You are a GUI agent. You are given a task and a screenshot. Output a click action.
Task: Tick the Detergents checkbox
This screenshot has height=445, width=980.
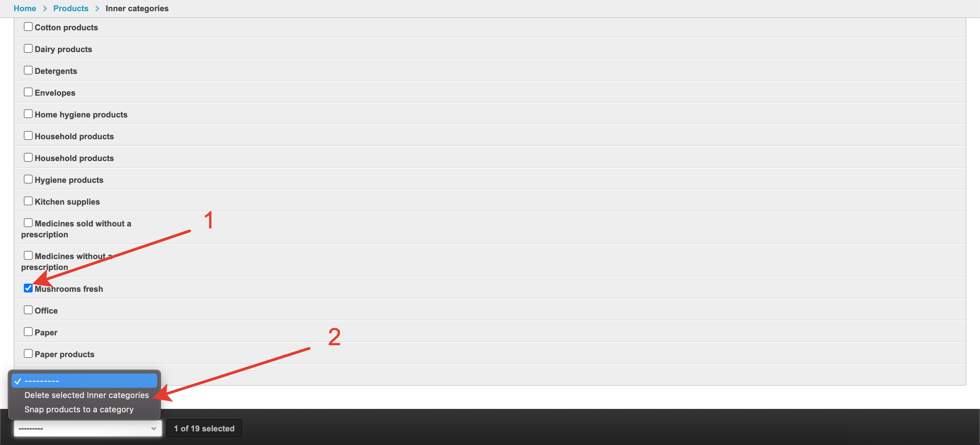click(28, 70)
